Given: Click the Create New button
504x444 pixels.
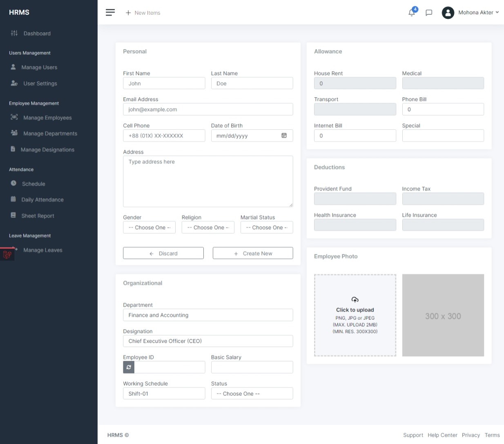Looking at the screenshot, I should pos(253,253).
